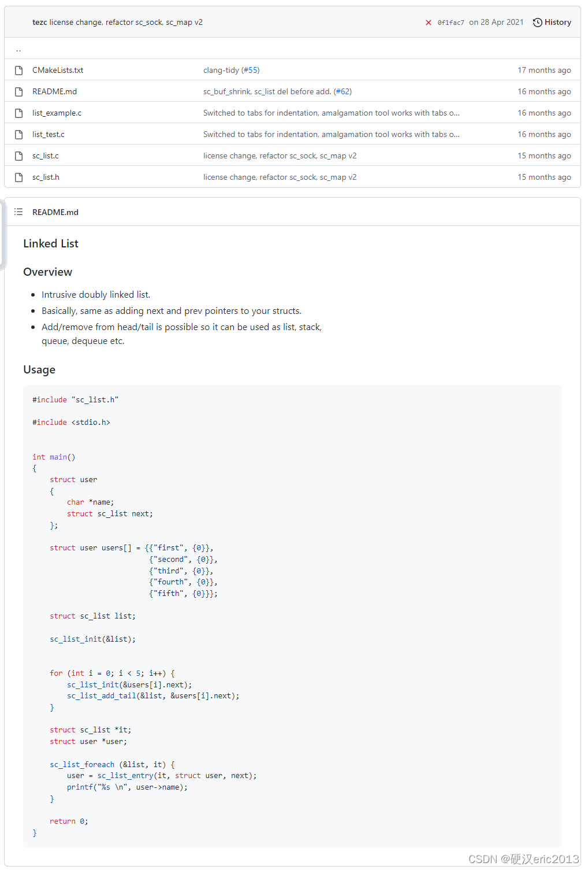Click '16 months ago' timestamp for README.md
This screenshot has height=870, width=588.
(x=544, y=91)
